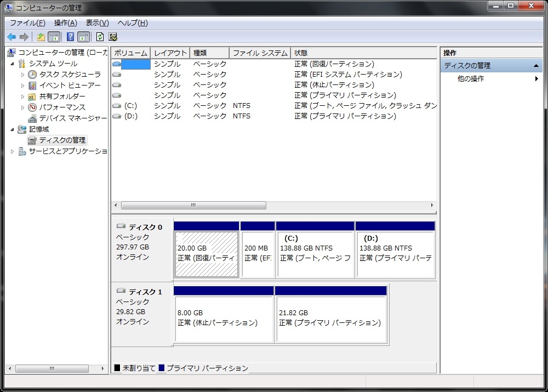Open the 操作(A) menu
This screenshot has height=392, width=548.
(x=65, y=23)
